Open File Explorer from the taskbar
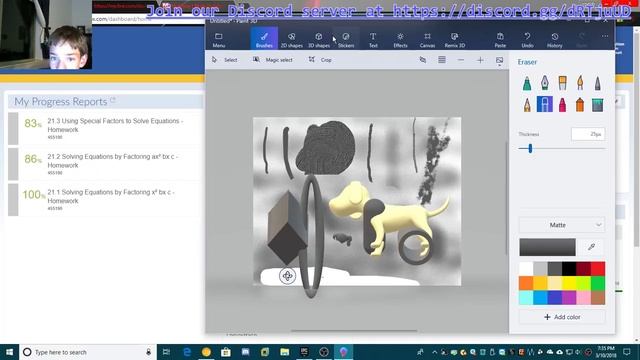 pyautogui.click(x=284, y=352)
